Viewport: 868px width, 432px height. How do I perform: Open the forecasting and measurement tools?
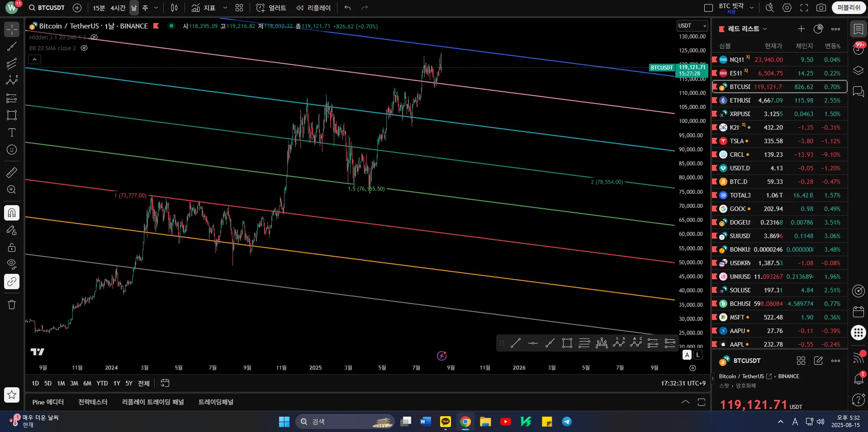(12, 98)
